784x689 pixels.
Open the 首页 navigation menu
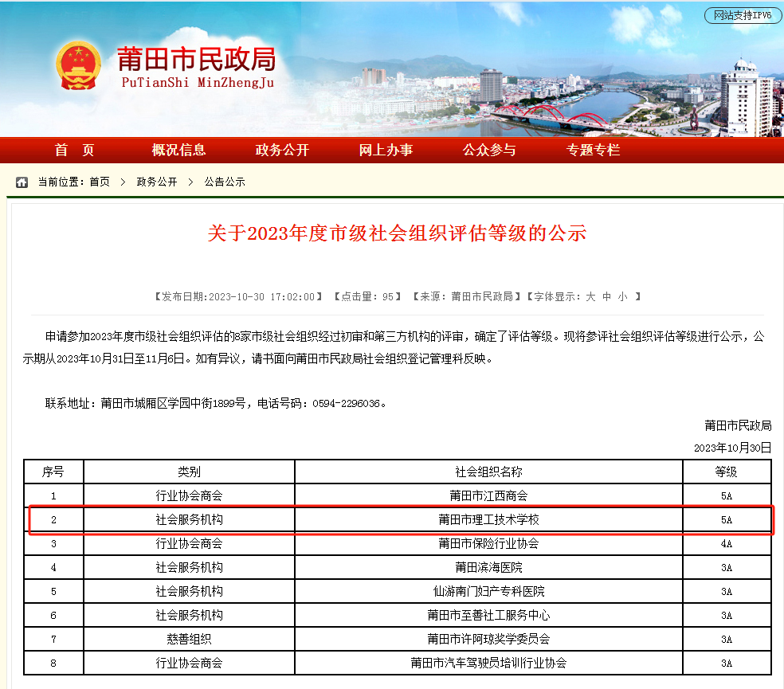click(75, 150)
